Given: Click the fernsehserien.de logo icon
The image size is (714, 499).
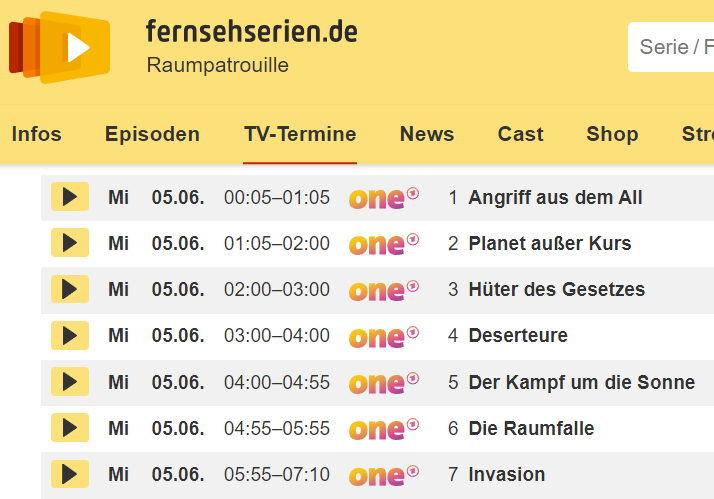Looking at the screenshot, I should pos(60,46).
